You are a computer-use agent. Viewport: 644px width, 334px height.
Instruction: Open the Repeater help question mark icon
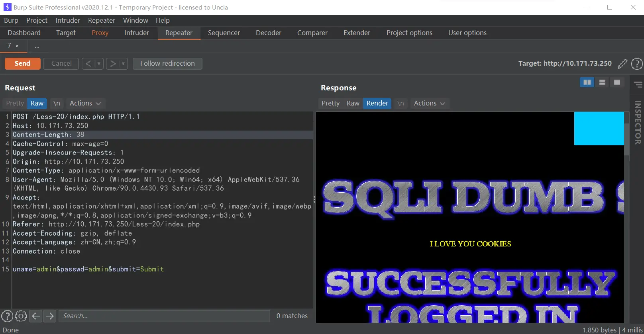[637, 64]
